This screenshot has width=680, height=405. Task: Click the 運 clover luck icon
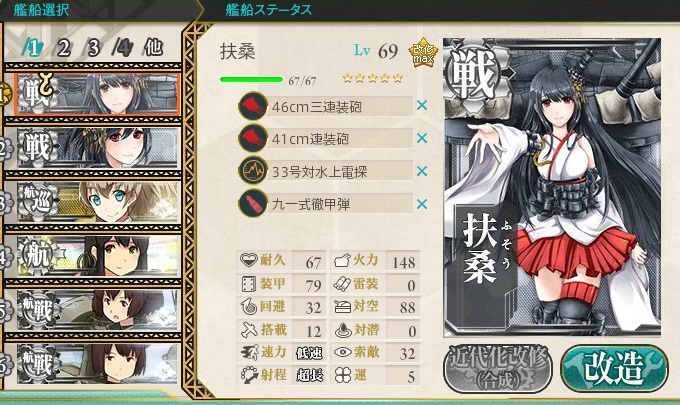point(343,375)
